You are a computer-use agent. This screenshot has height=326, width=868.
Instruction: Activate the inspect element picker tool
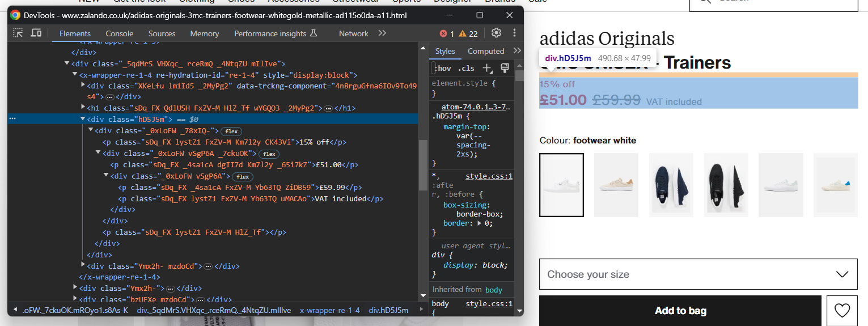(x=18, y=33)
